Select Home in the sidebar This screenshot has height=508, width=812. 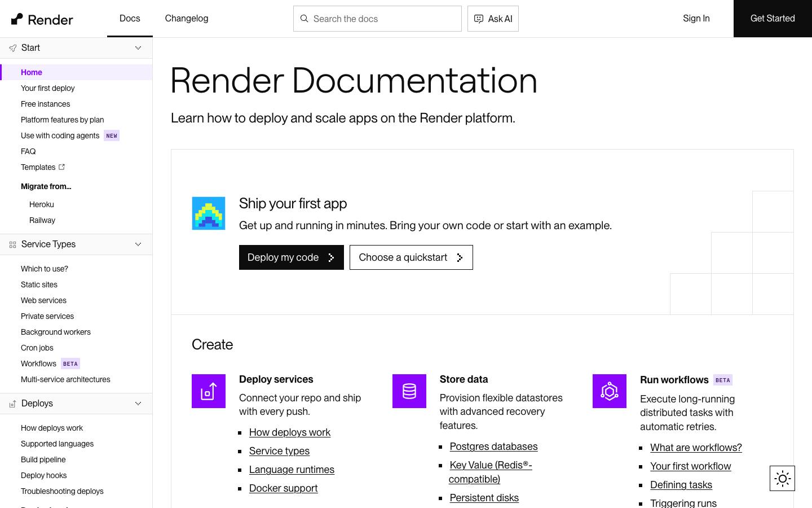tap(76, 72)
